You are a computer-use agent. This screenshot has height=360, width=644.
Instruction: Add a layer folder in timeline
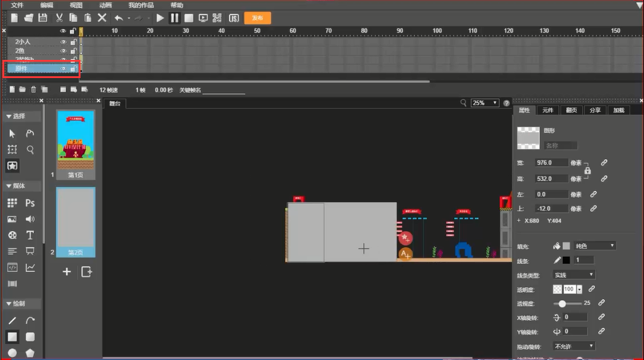click(x=22, y=90)
